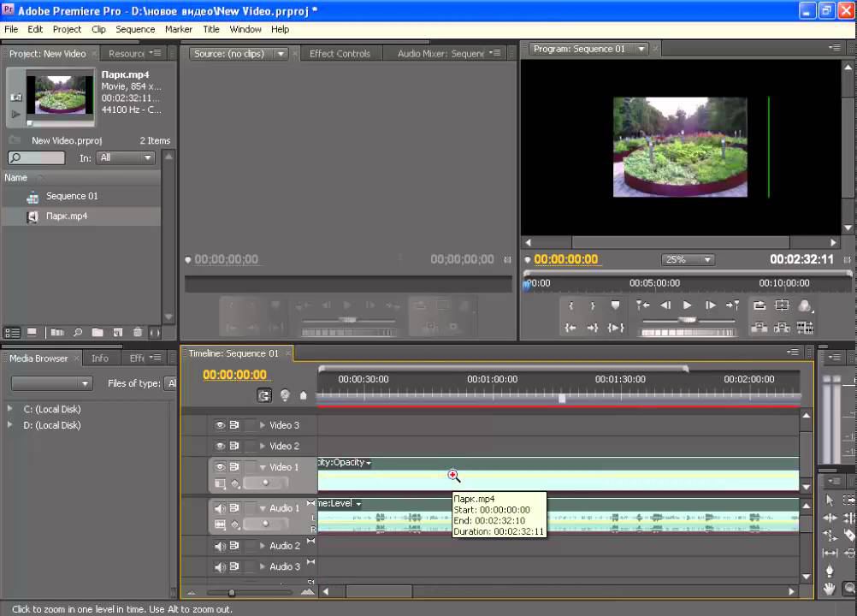
Task: Toggle sync lock on Video 3 track
Action: pos(234,425)
